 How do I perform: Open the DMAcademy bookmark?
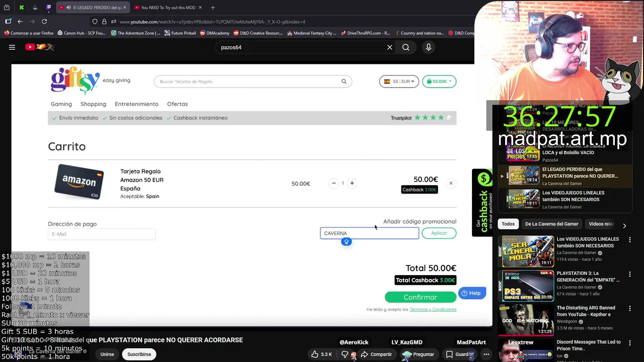214,33
